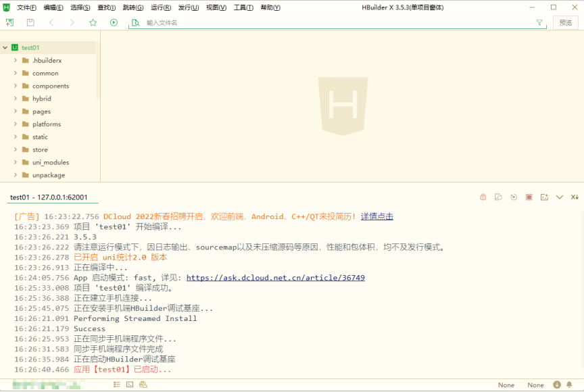Click the 预览 preview button
Image resolution: width=584 pixels, height=392 pixels.
(565, 23)
